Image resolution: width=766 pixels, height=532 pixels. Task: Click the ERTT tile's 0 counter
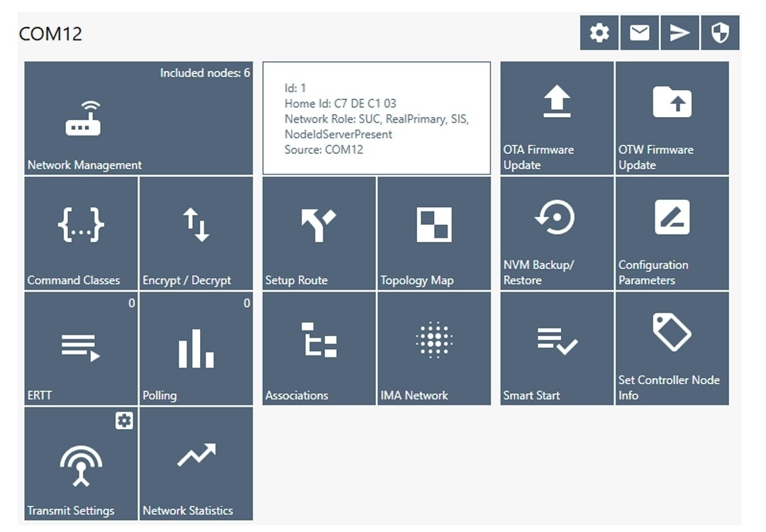[x=131, y=303]
